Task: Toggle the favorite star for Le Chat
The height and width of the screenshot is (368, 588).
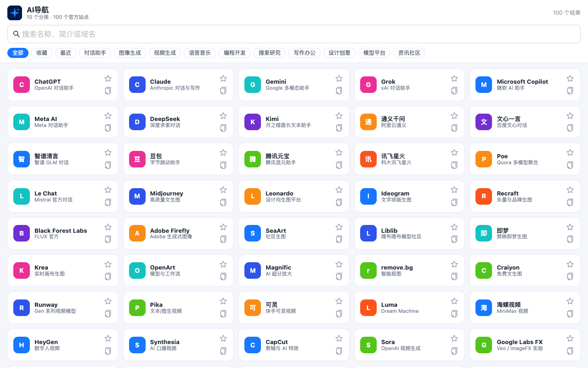Action: click(x=108, y=190)
